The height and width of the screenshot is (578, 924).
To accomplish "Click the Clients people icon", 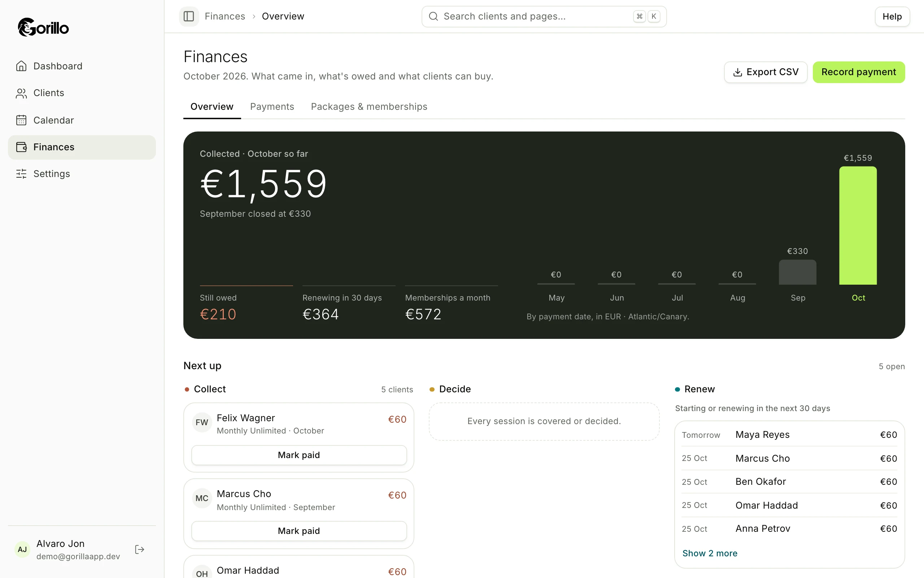I will 21,93.
